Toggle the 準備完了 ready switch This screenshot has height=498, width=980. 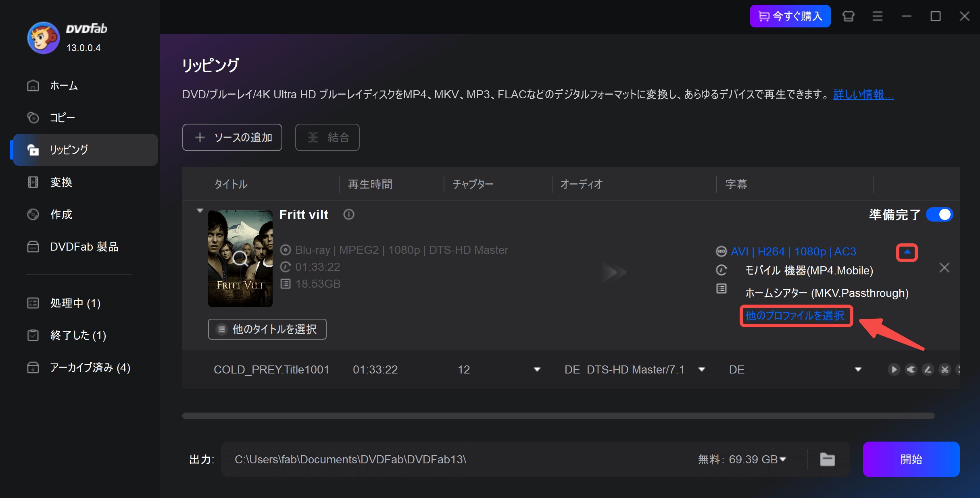tap(939, 214)
